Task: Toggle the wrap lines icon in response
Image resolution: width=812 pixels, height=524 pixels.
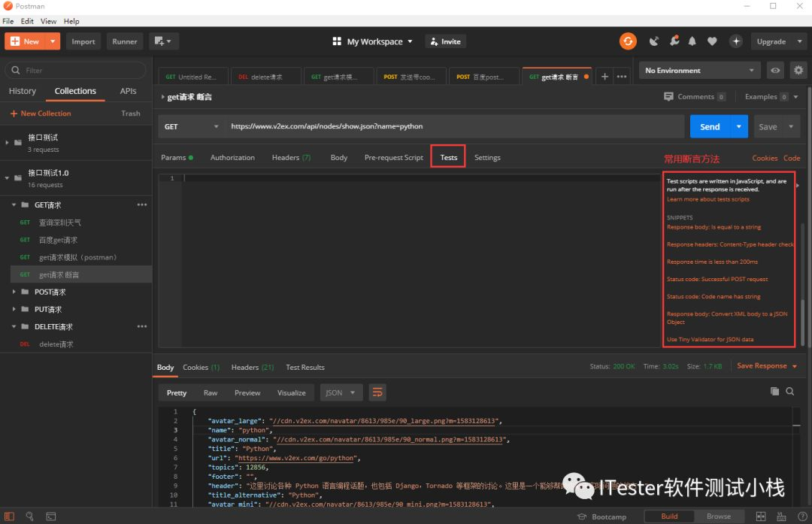Action: coord(377,392)
